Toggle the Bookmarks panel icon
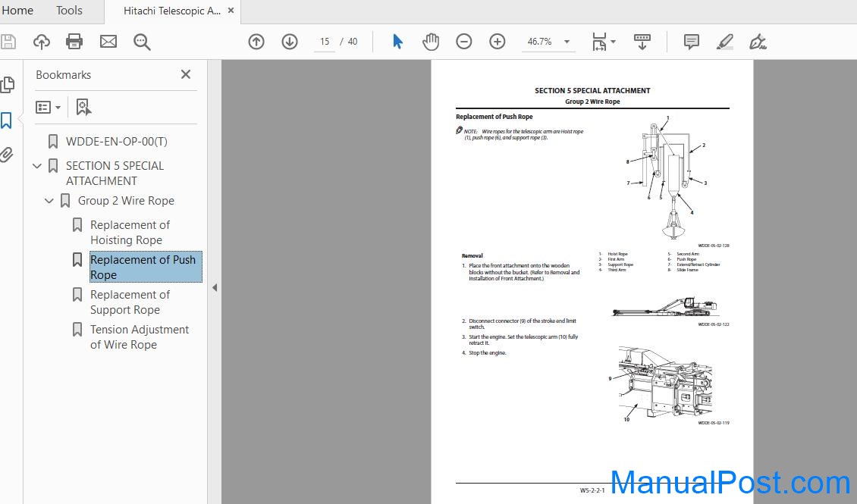Screen dimensions: 857x504 (7, 121)
